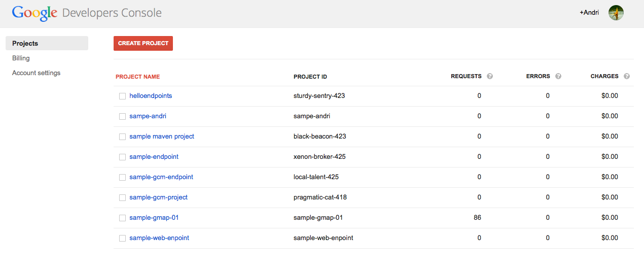Click the help icon next to ERRORS
644x269 pixels.
coord(558,77)
